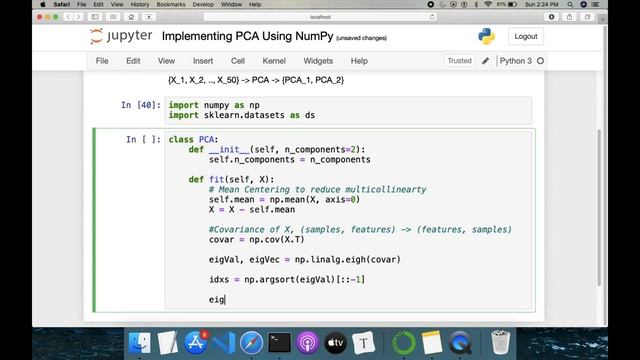This screenshot has height=360, width=640.
Task: Click the 'def fit(self, X):' line
Action: point(231,180)
